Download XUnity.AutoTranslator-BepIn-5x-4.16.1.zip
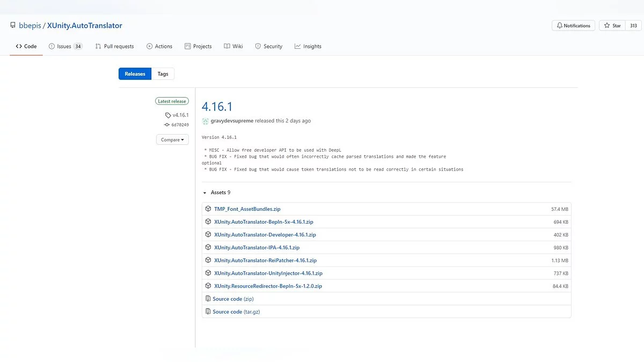 tap(264, 221)
